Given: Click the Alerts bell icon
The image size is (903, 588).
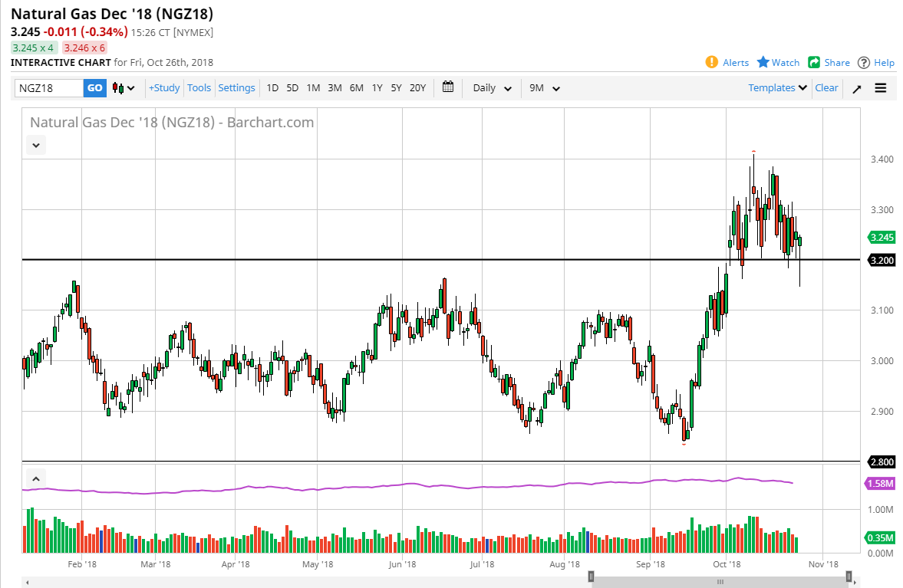Looking at the screenshot, I should pos(712,62).
